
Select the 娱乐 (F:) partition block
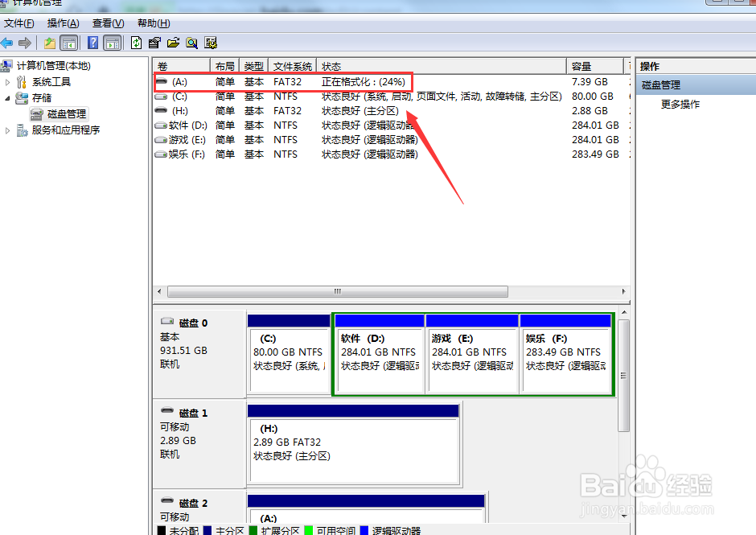565,354
